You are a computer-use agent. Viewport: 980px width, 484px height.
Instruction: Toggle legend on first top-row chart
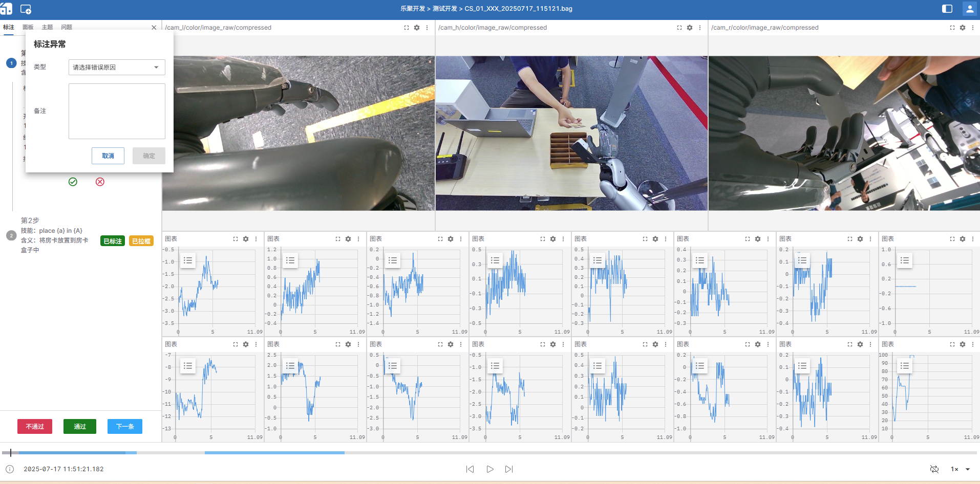click(x=188, y=260)
